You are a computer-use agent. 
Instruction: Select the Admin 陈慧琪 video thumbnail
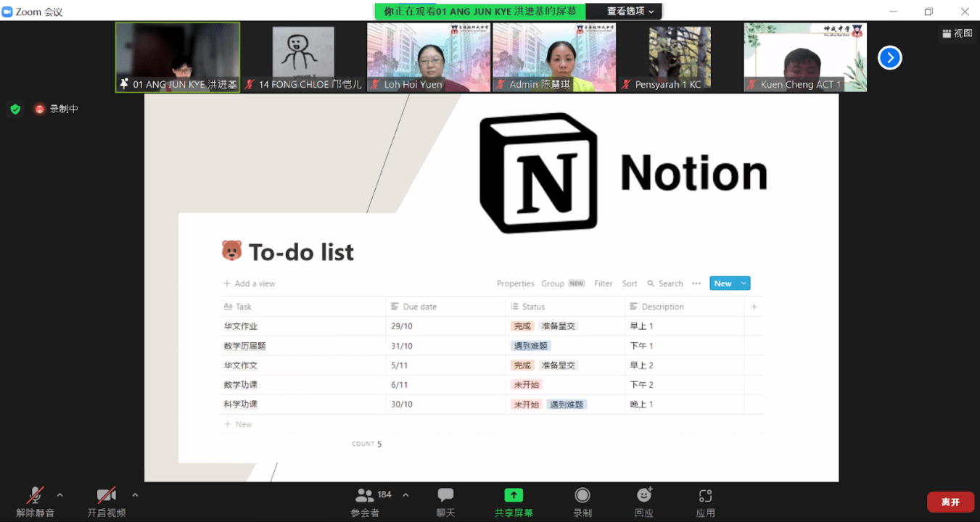[x=554, y=57]
